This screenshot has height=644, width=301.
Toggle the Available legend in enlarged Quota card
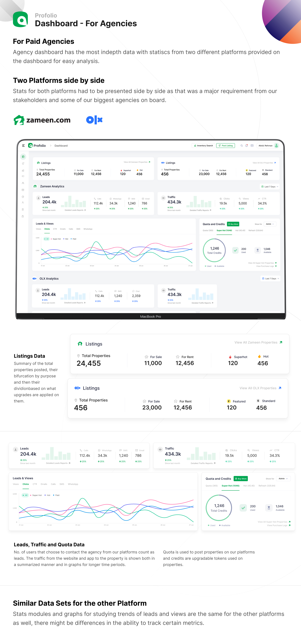click(225, 525)
